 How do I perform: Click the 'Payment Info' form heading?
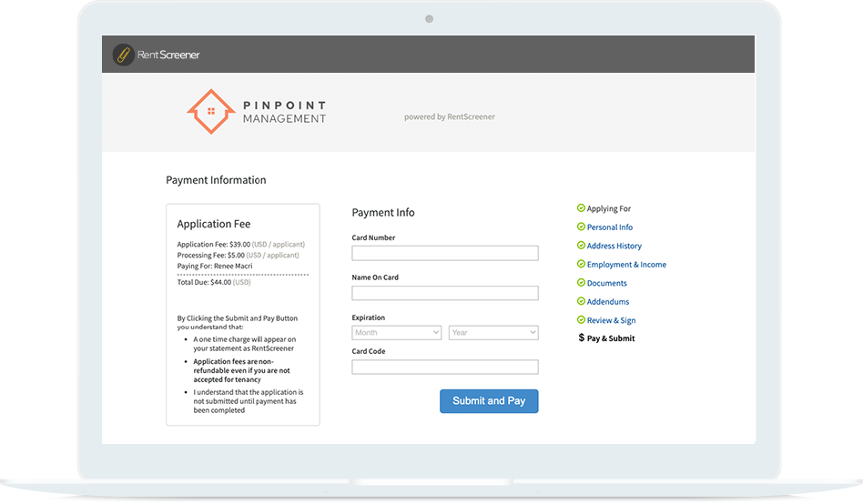[x=383, y=212]
